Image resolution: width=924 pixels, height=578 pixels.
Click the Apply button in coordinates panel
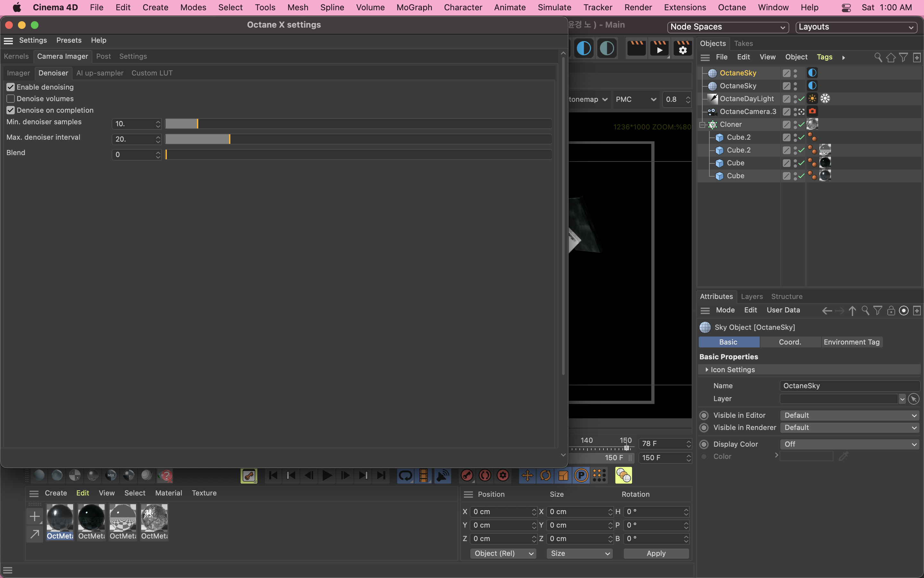[x=656, y=554]
